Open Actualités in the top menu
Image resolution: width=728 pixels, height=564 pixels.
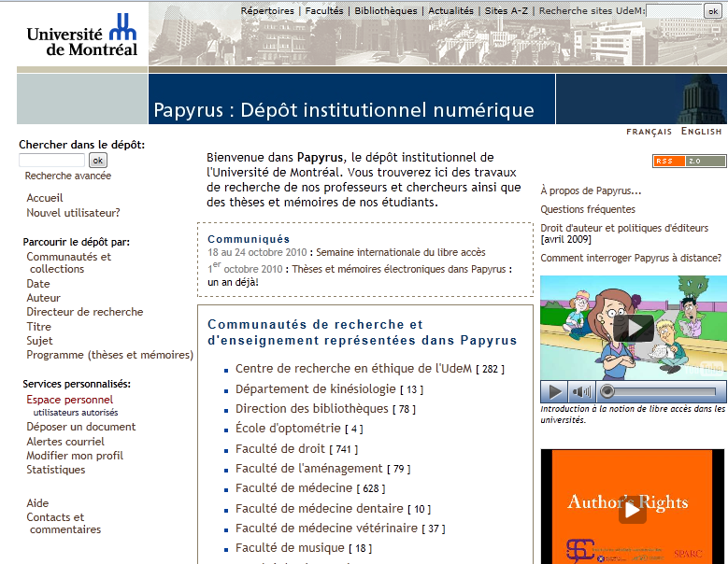tap(450, 10)
